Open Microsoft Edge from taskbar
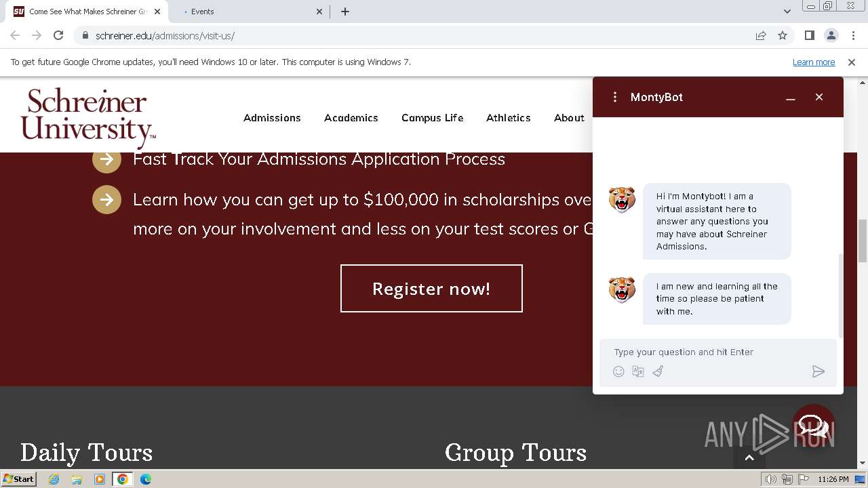The image size is (868, 488). coord(145,479)
